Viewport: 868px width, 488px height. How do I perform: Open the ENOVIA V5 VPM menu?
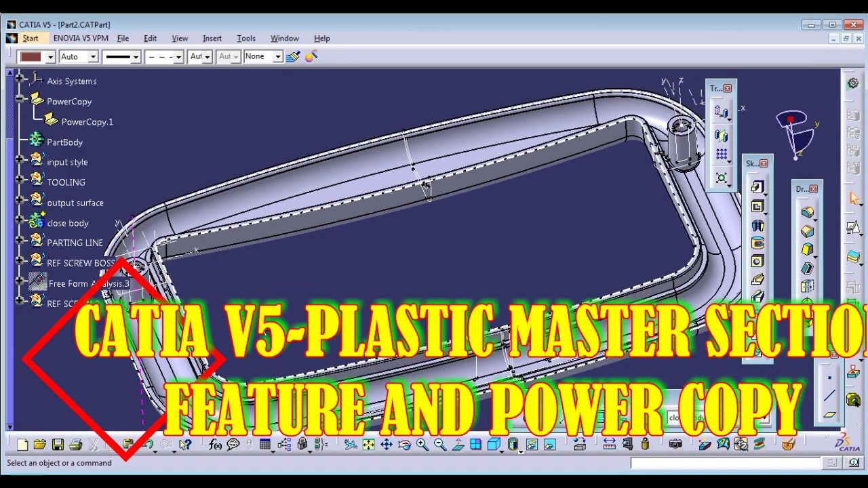coord(81,39)
